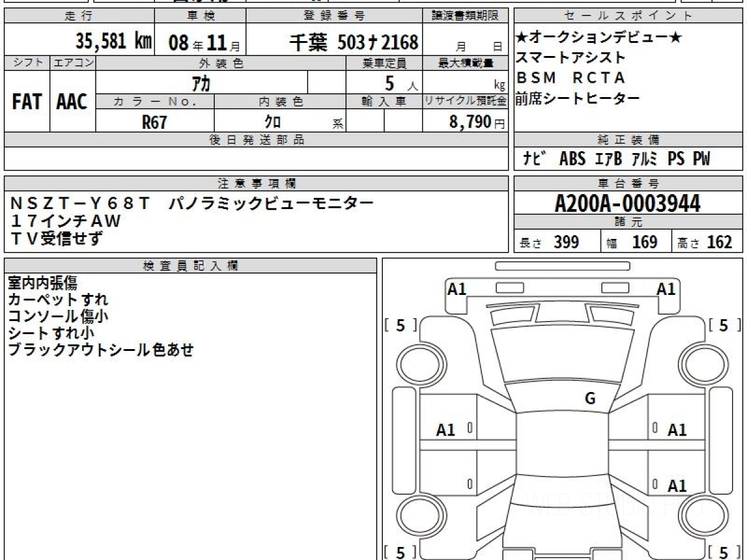Click the 前席シートヒーター line
The width and height of the screenshot is (747, 560).
click(578, 98)
